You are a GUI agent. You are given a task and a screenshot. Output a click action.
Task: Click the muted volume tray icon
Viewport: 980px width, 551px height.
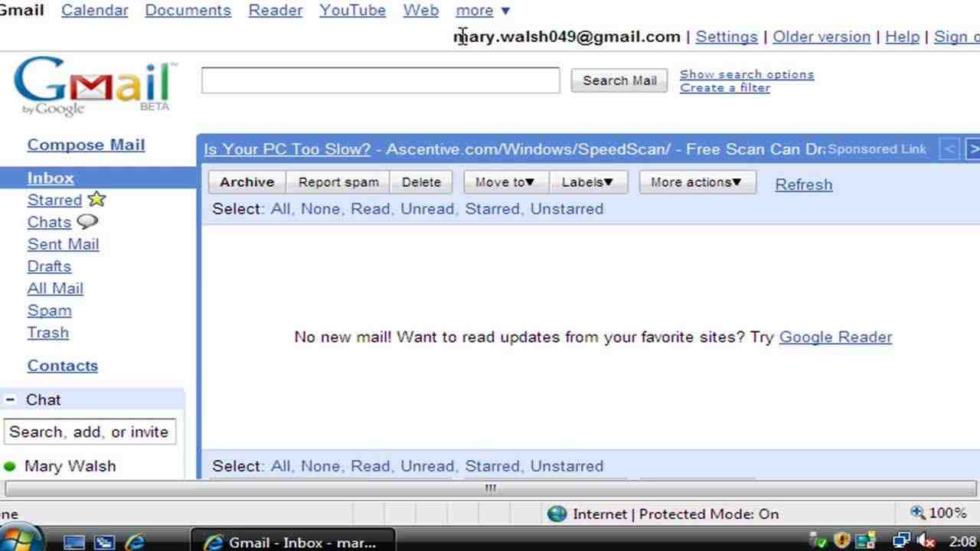click(925, 541)
